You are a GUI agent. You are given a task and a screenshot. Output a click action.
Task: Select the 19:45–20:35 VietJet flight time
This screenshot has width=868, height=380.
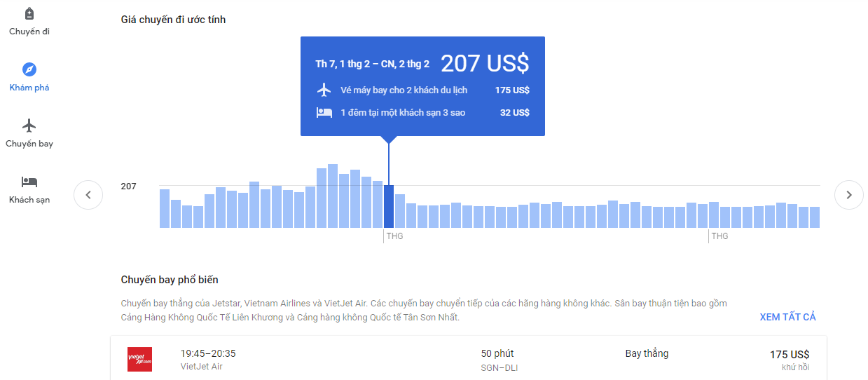[x=208, y=353]
